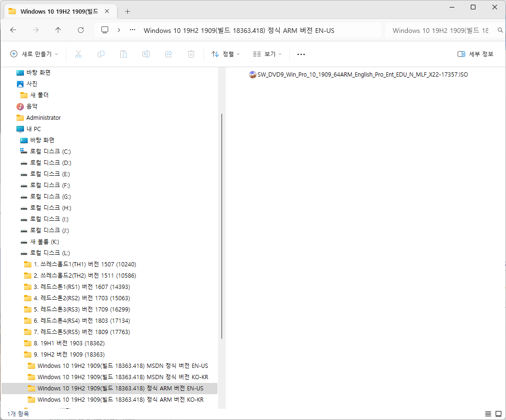
Task: Click the Rename icon in toolbar
Action: [x=146, y=54]
